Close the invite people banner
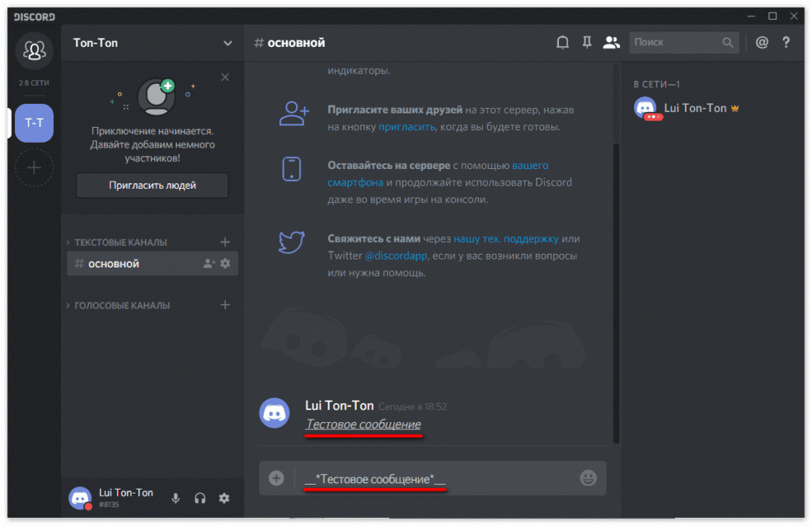 224,77
